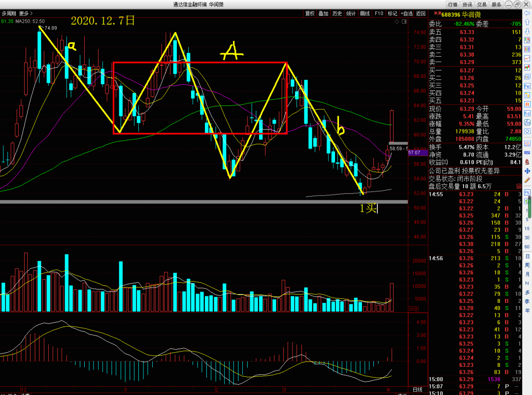Open the 多周期 multi-period selector
Screen dimensions: 532x395
tap(9, 14)
